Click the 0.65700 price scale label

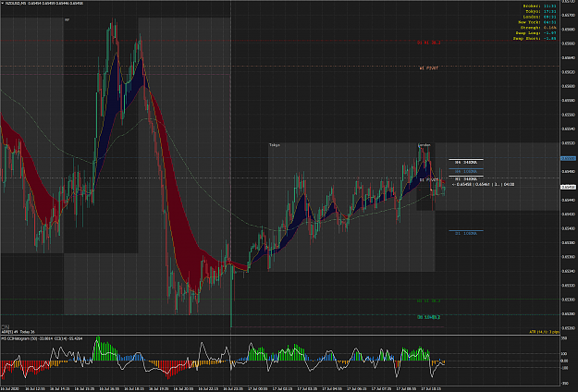[568, 15]
